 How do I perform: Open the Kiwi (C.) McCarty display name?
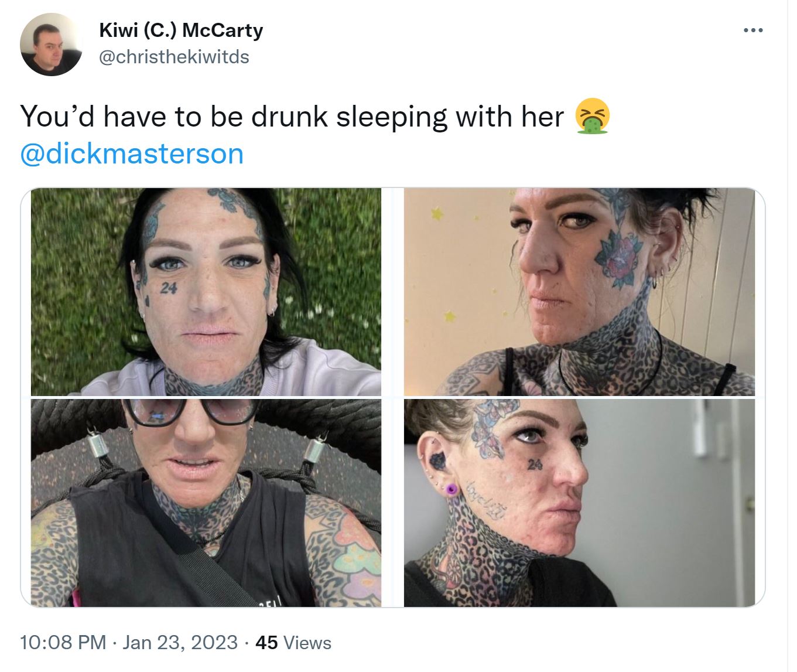181,30
